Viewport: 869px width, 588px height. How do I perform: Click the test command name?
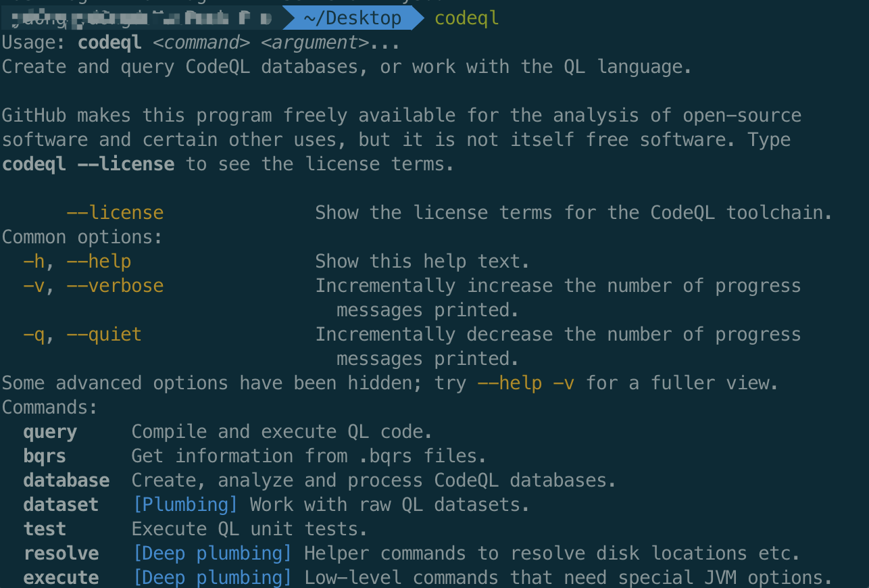click(x=45, y=529)
